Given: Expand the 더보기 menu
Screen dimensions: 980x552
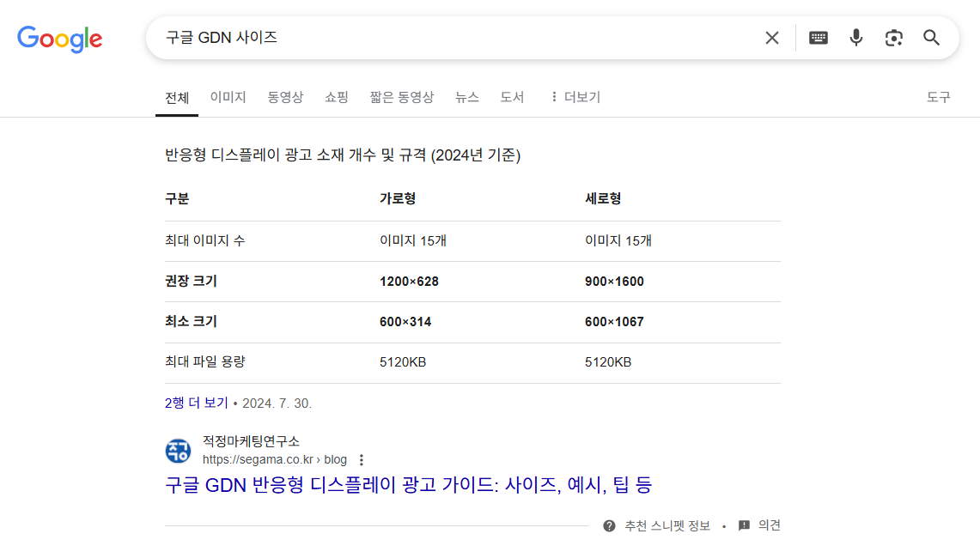Looking at the screenshot, I should pos(575,97).
